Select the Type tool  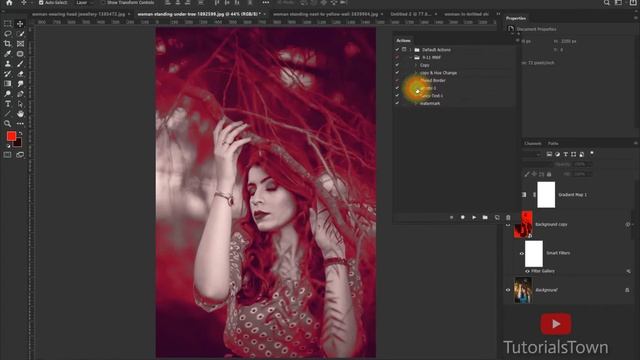pyautogui.click(x=7, y=104)
